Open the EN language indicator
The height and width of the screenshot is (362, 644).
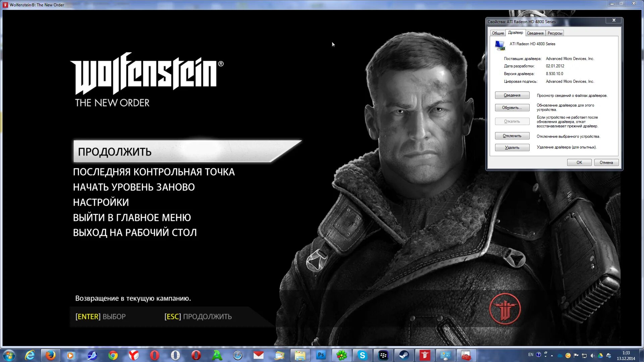point(531,355)
